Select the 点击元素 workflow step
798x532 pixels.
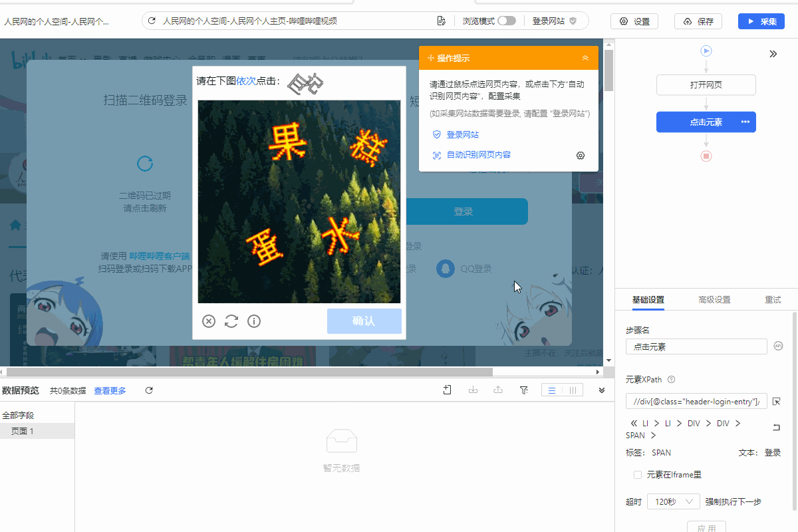(706, 122)
